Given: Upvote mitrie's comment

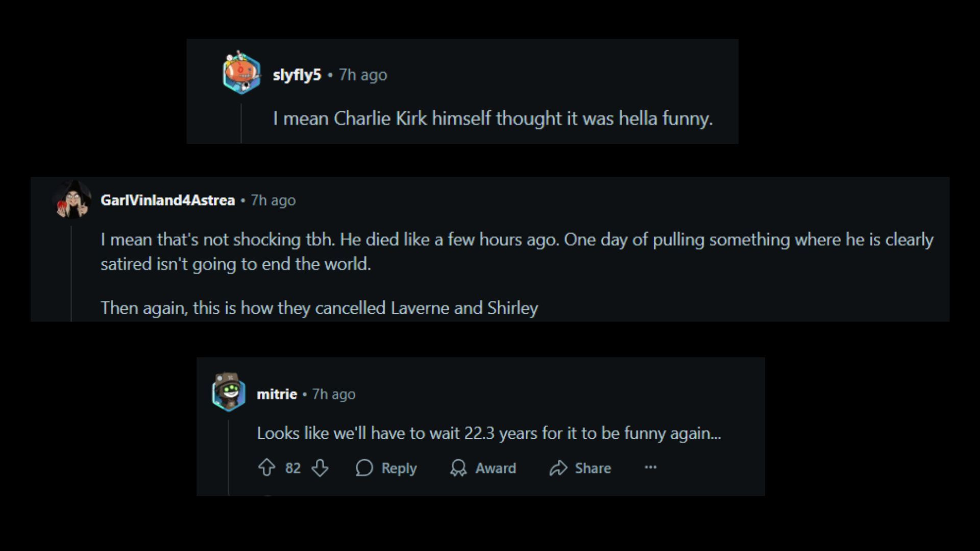Looking at the screenshot, I should 266,468.
